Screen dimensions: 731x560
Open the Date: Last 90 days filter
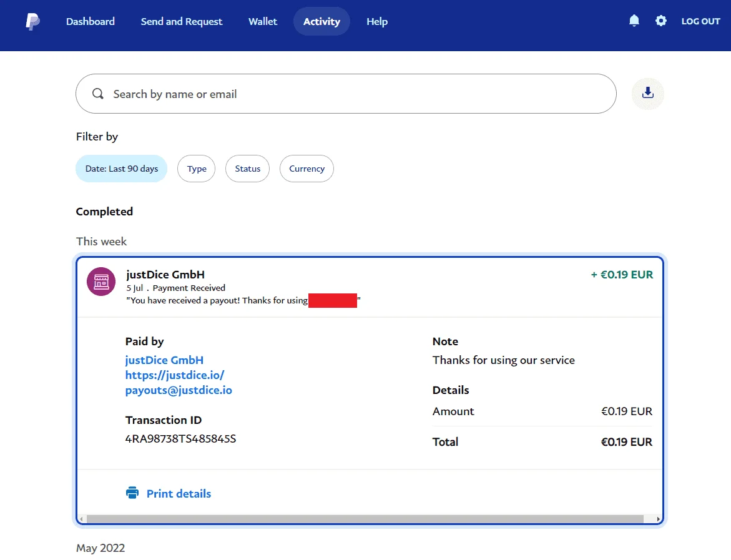(122, 169)
